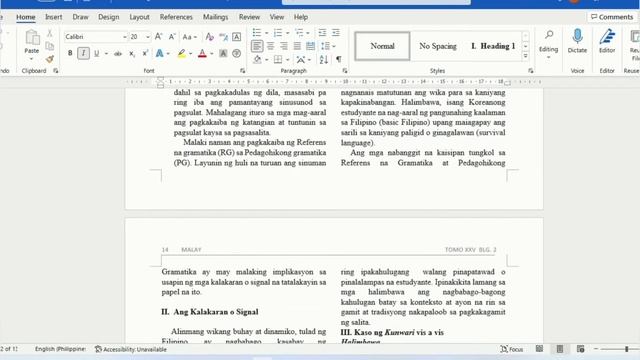Apply the No Spacing style
The width and height of the screenshot is (640, 360).
click(438, 46)
